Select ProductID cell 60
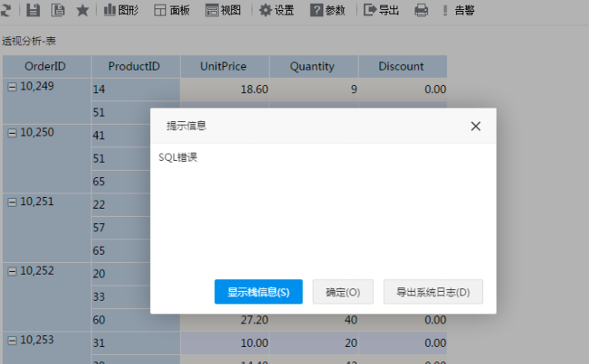Image resolution: width=589 pixels, height=364 pixels. click(136, 320)
